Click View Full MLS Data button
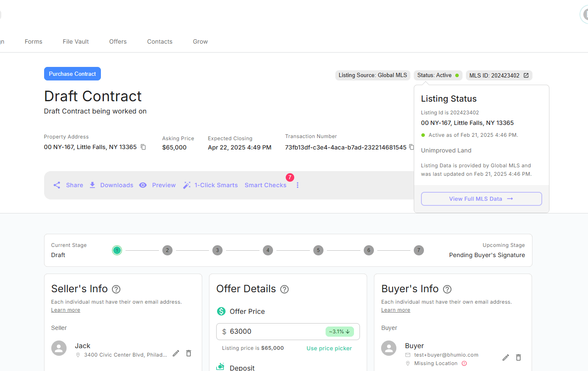The width and height of the screenshot is (588, 371). [x=481, y=199]
